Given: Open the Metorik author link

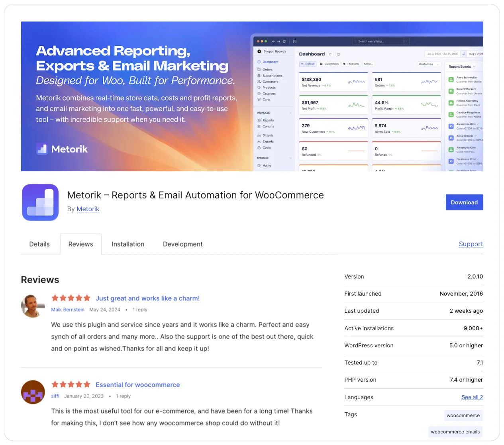Looking at the screenshot, I should (x=88, y=209).
